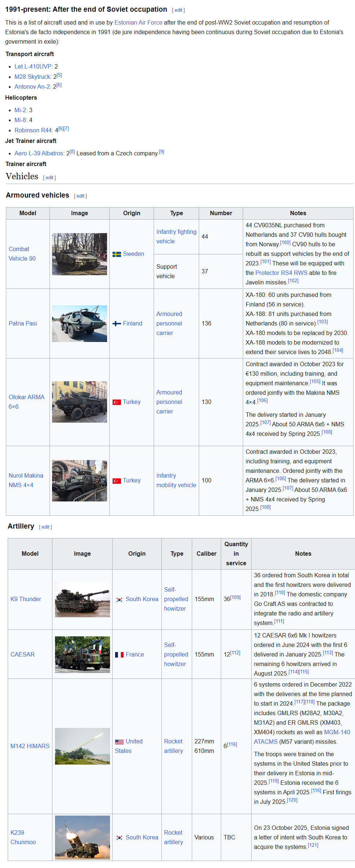355x868 pixels.
Task: Open the K239 Chunmoo rocket image
Action: coord(83,838)
